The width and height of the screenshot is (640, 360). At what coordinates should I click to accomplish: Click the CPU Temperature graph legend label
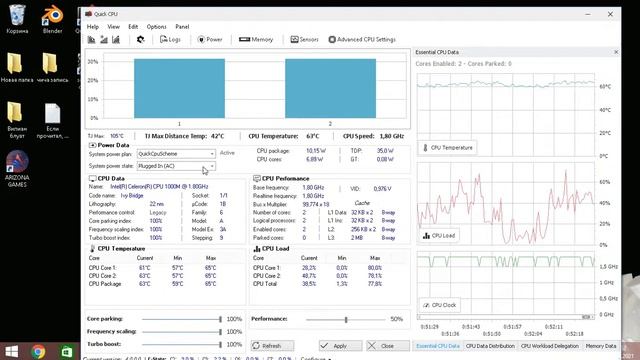[448, 148]
